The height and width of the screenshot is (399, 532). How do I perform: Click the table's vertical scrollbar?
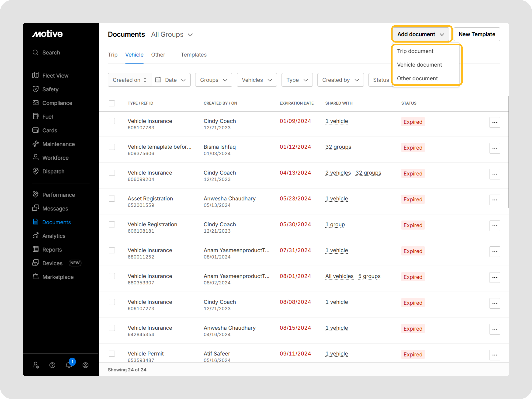point(508,151)
